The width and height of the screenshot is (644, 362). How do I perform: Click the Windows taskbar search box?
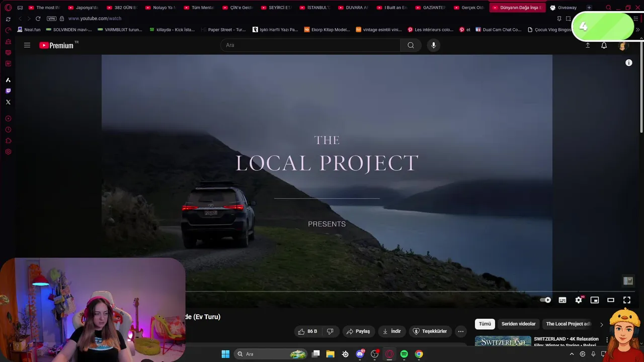[x=272, y=354]
